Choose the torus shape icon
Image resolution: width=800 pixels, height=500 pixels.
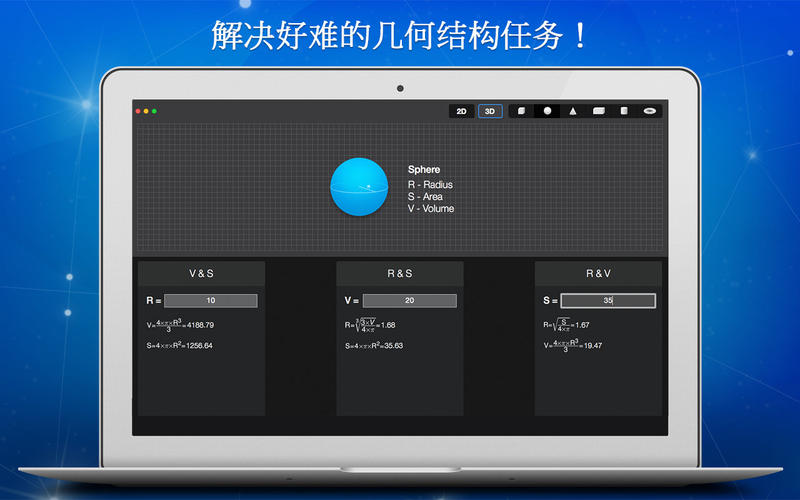(x=649, y=111)
